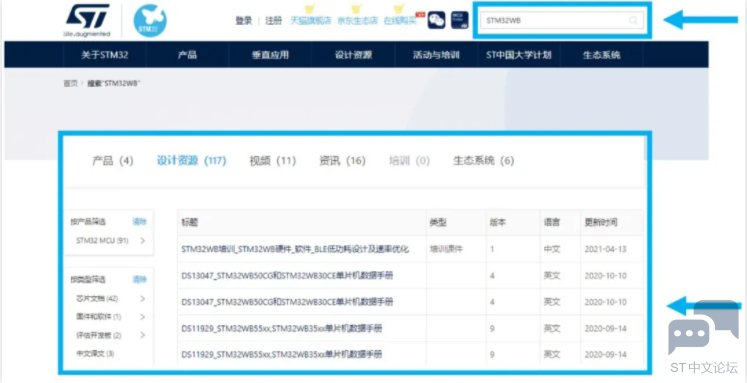Switch to the 资讯 (16) results tab
747x383 pixels.
[342, 161]
